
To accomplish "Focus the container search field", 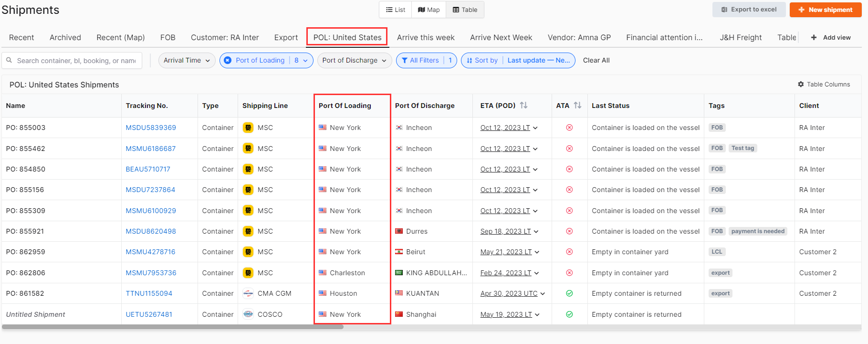I will (72, 61).
